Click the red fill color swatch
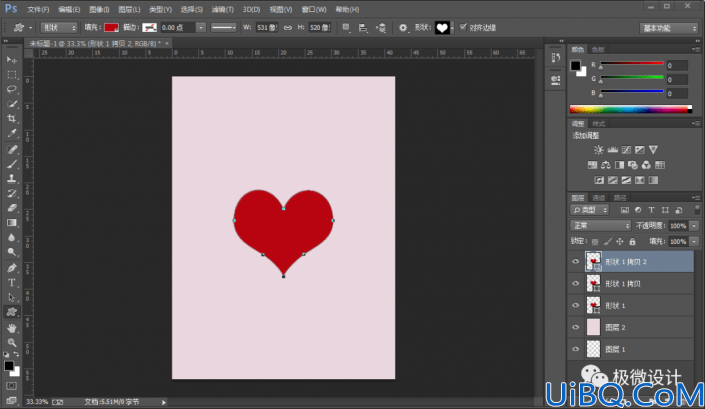The image size is (705, 409). point(111,27)
